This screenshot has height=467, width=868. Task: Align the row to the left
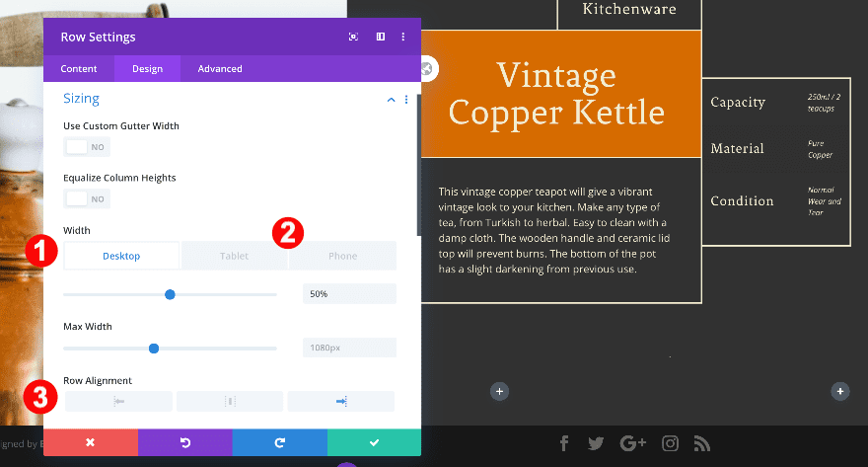118,401
